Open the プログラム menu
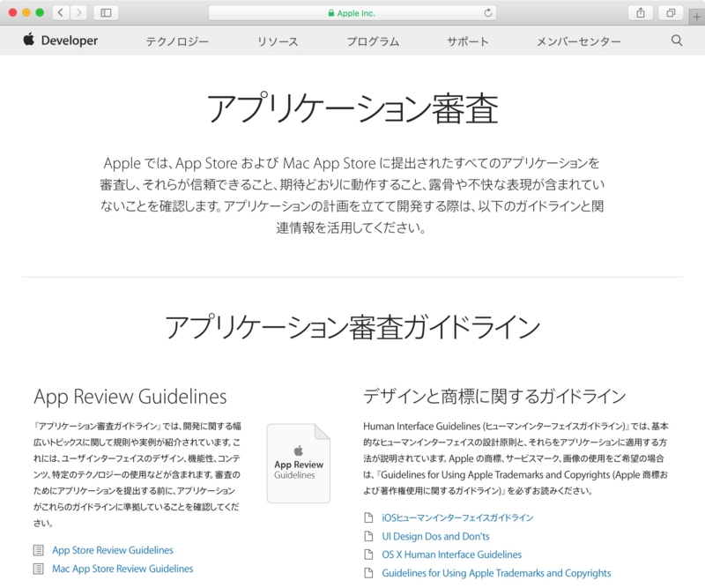Image resolution: width=705 pixels, height=588 pixels. [373, 41]
